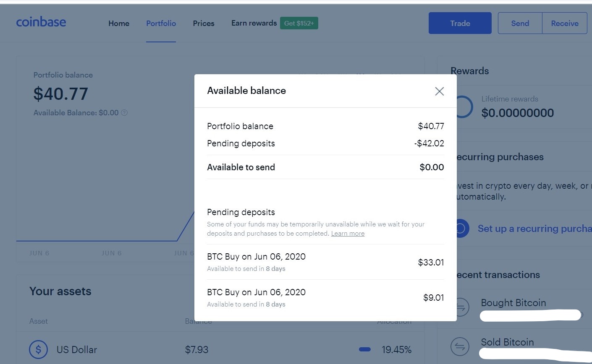592x364 pixels.
Task: Click the Rewards panel heading
Action: click(469, 71)
